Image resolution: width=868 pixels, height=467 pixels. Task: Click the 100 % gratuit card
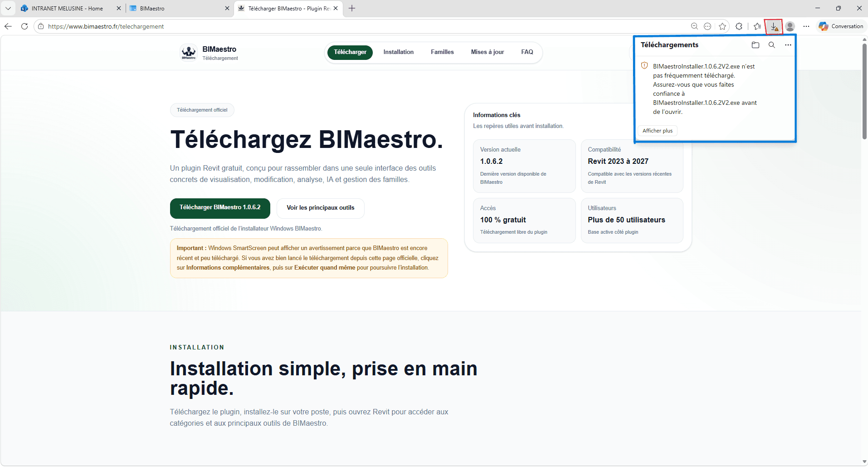524,220
